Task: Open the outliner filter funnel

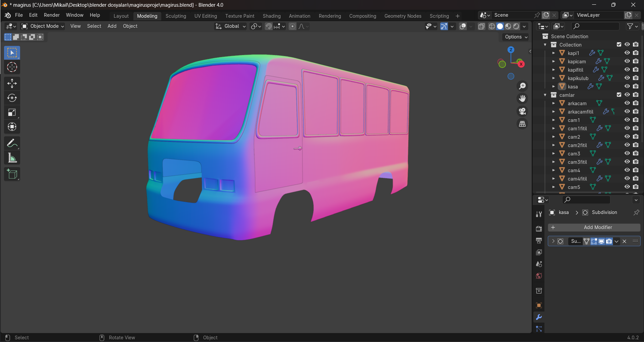Action: coord(632,26)
